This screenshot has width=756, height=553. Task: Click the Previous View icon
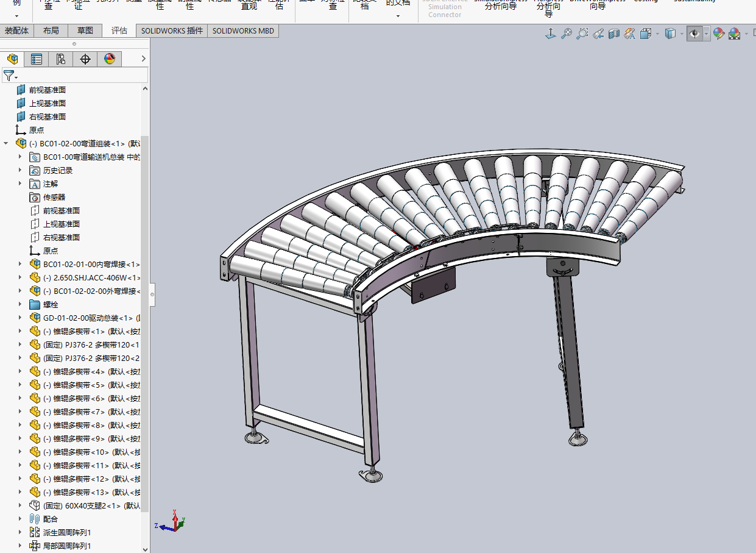pos(598,34)
